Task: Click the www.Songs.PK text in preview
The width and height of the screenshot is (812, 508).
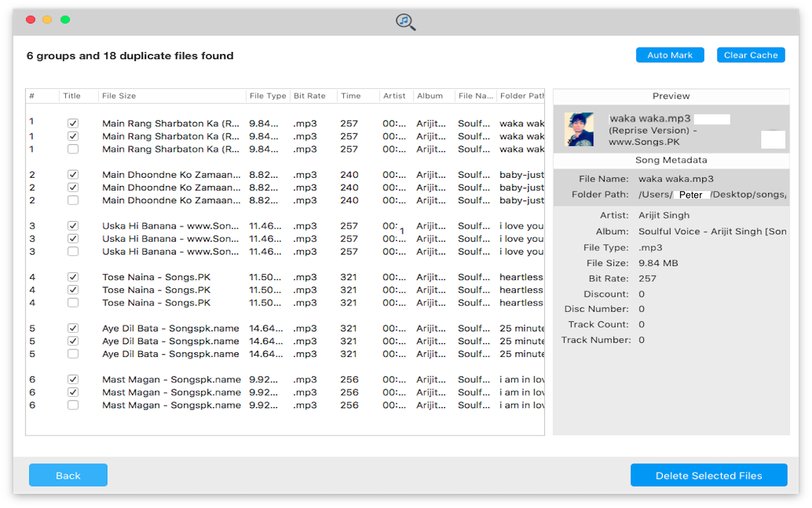Action: 643,142
